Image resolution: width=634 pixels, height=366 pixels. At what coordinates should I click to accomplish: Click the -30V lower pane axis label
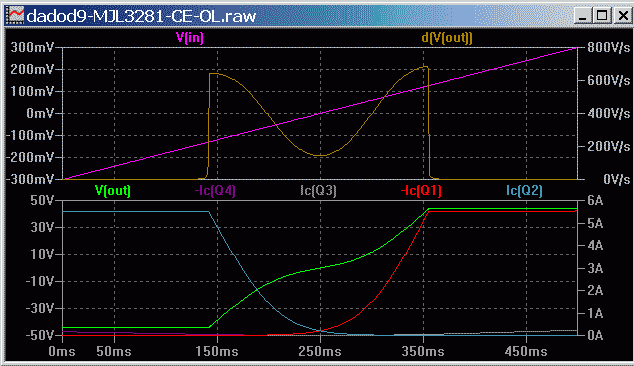[x=40, y=309]
